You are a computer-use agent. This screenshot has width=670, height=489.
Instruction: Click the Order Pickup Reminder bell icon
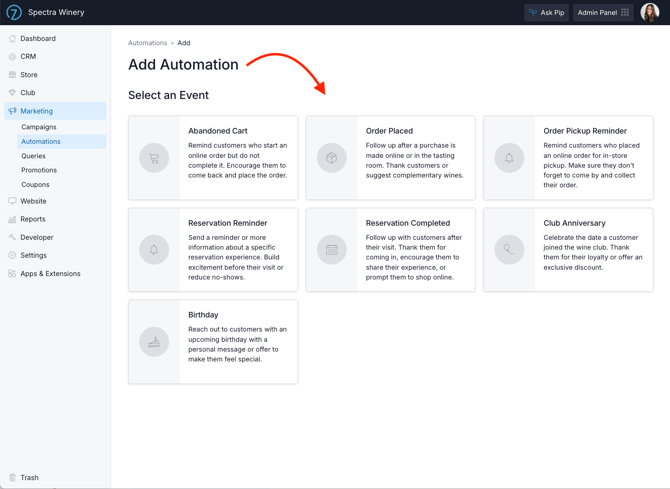click(509, 158)
